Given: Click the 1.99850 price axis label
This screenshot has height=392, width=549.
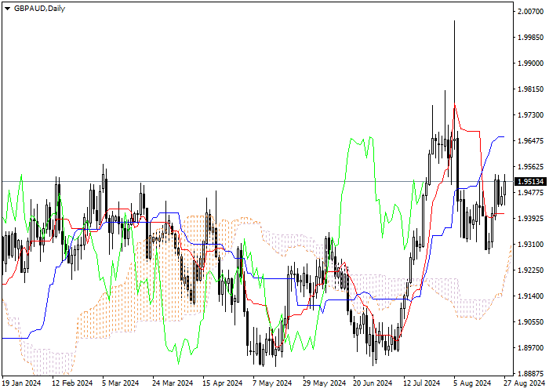Looking at the screenshot, I should (531, 38).
